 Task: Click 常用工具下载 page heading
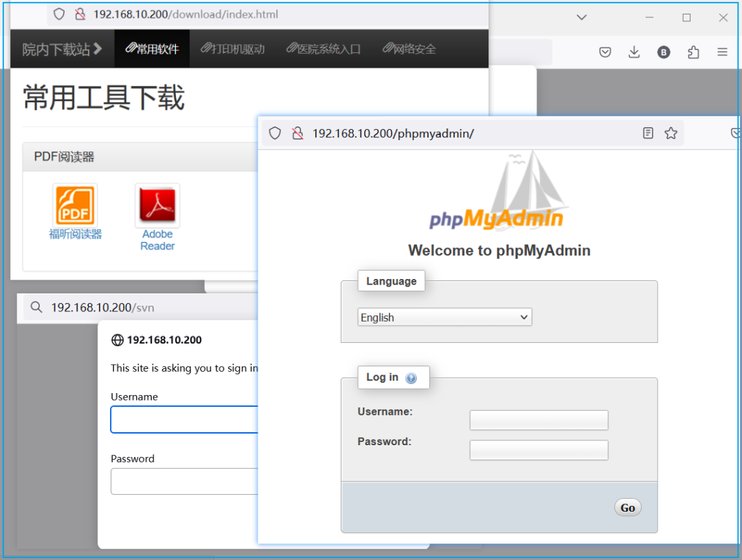pos(104,98)
